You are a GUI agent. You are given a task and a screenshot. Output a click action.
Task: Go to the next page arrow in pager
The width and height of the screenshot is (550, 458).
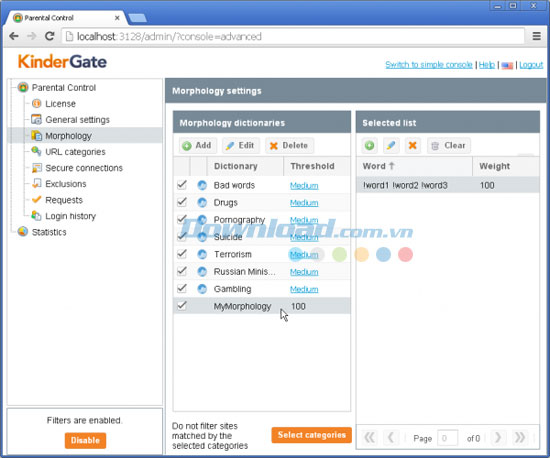tap(498, 438)
